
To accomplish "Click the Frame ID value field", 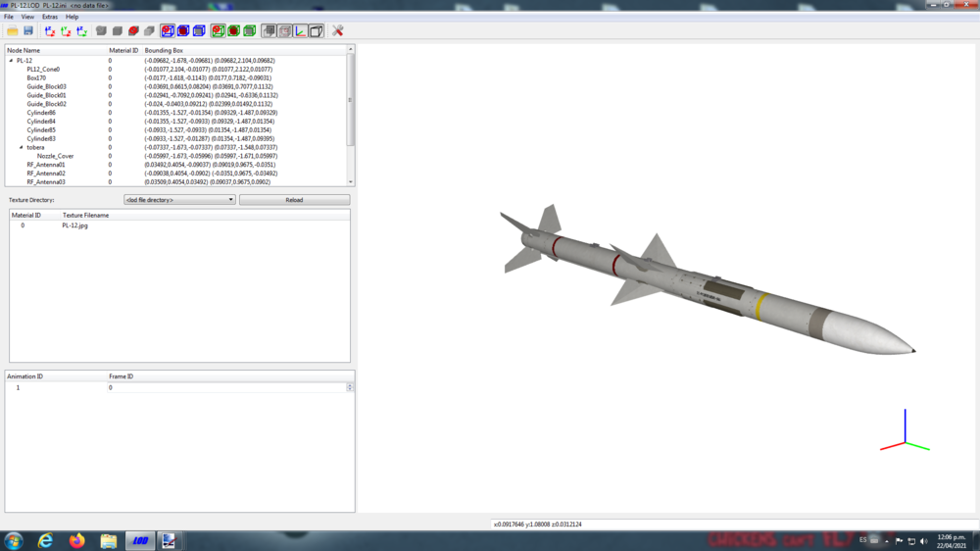I will (227, 388).
